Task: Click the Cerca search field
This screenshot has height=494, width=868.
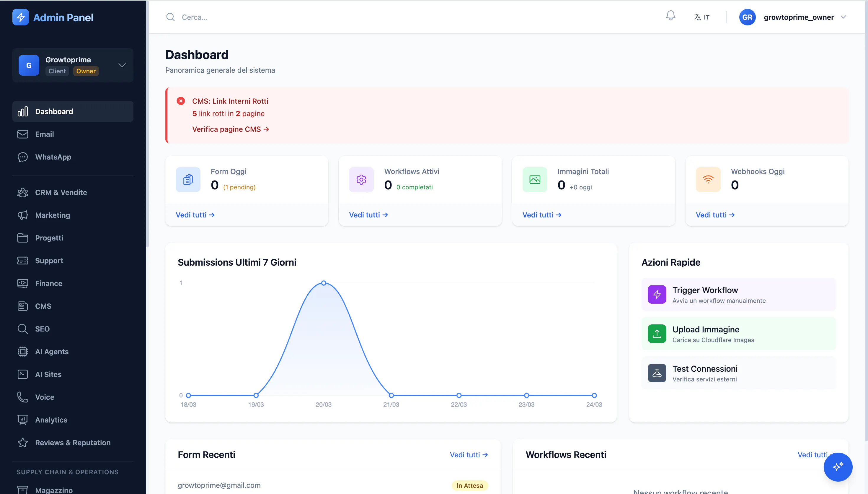Action: click(407, 17)
